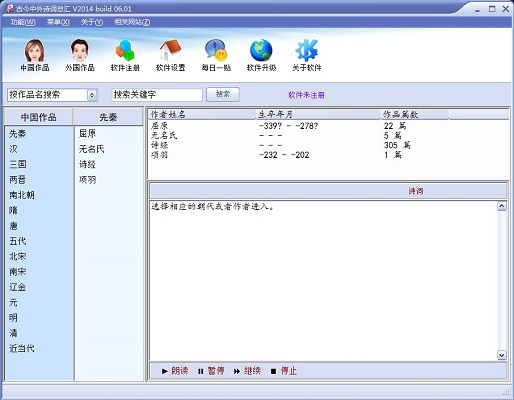514x400 pixels.
Task: Select 汉 in the dynasty list
Action: coord(13,149)
